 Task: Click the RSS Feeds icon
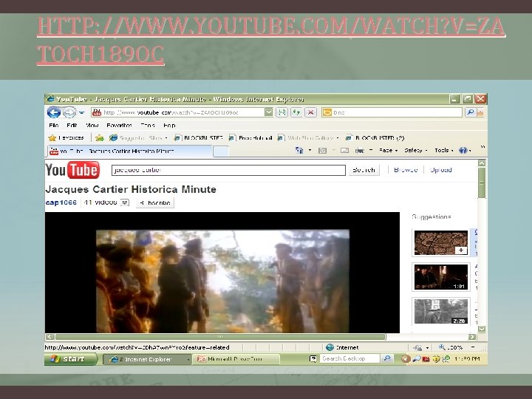[x=322, y=150]
